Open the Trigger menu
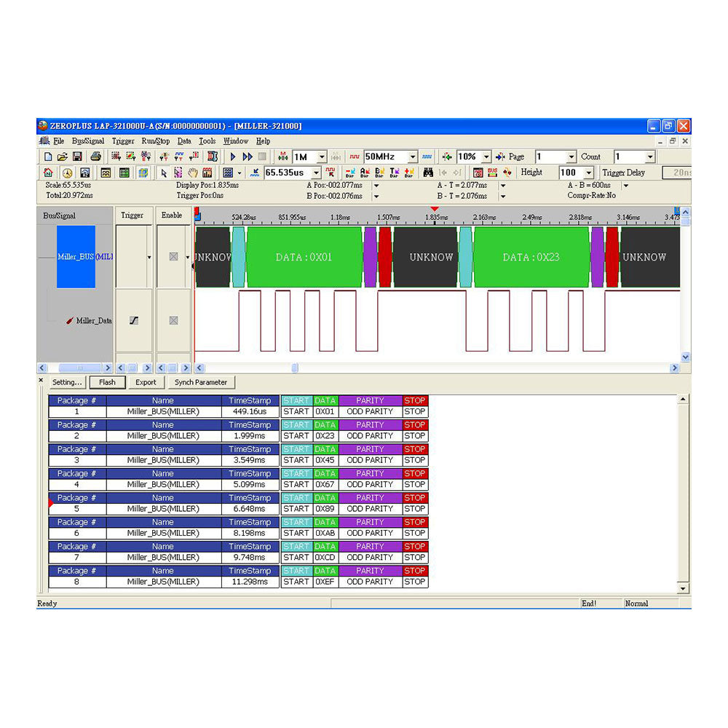 123,141
